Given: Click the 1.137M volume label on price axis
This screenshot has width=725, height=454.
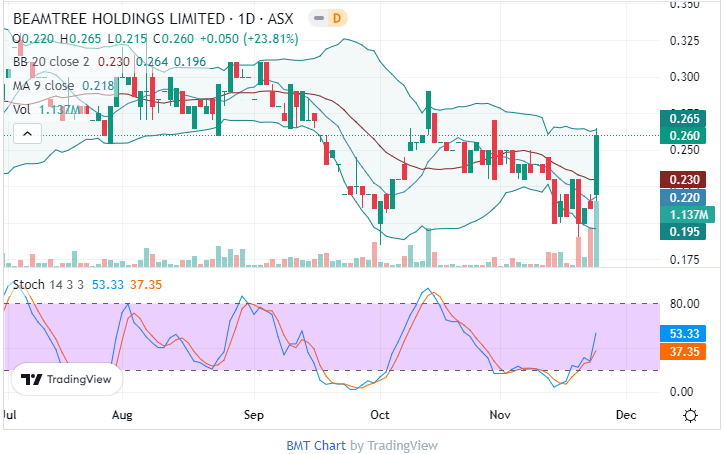Looking at the screenshot, I should [x=689, y=215].
